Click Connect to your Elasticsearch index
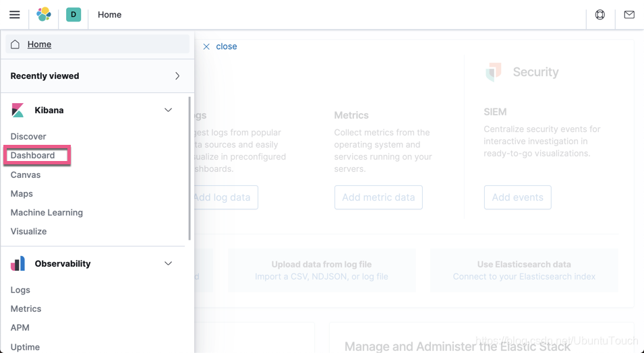The image size is (644, 353). coord(524,277)
